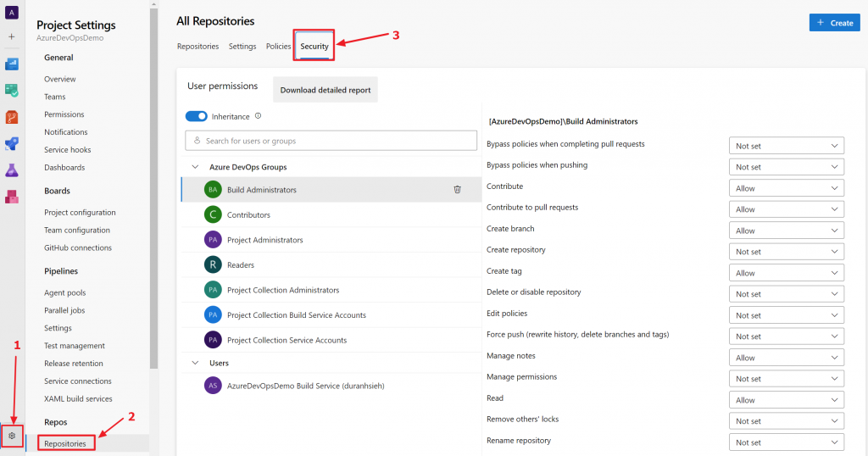Switch to the Settings tab
868x456 pixels.
pos(242,46)
